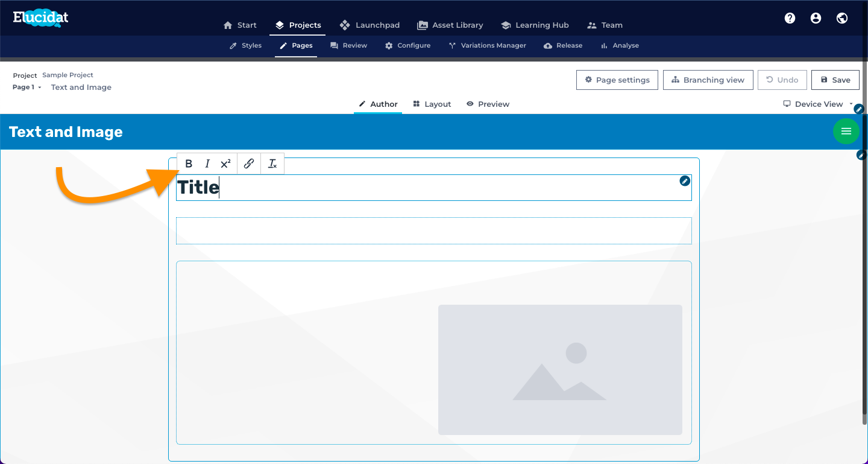This screenshot has height=464, width=868.
Task: Open the Branching view
Action: click(708, 80)
